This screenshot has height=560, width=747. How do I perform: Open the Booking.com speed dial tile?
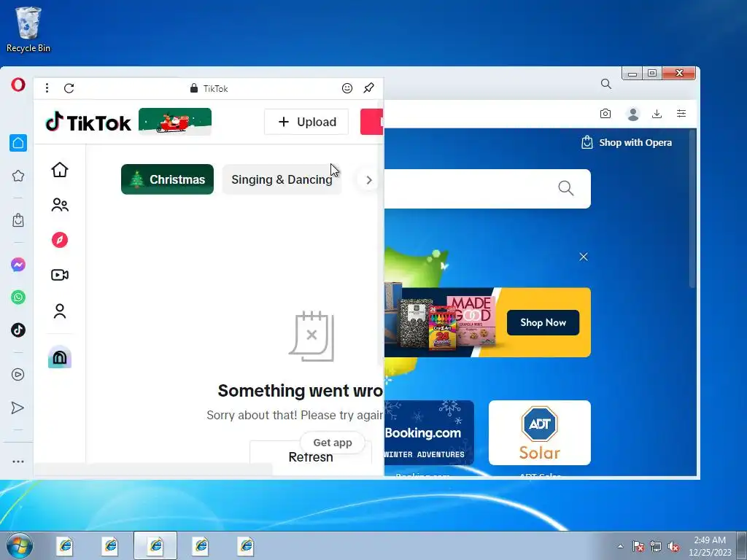[429, 433]
